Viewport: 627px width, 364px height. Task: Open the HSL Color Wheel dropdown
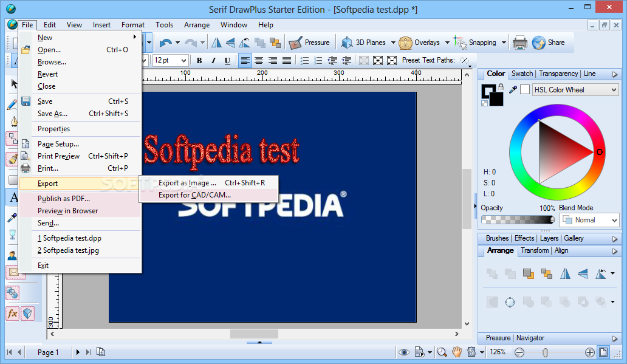(x=575, y=90)
